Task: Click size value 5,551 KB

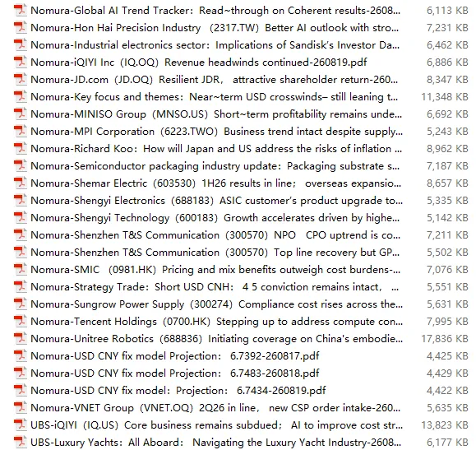Action: pos(447,287)
